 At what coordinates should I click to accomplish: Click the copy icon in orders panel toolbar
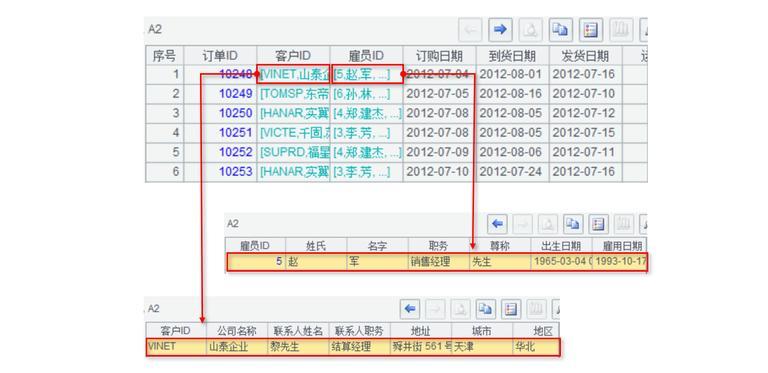[561, 30]
